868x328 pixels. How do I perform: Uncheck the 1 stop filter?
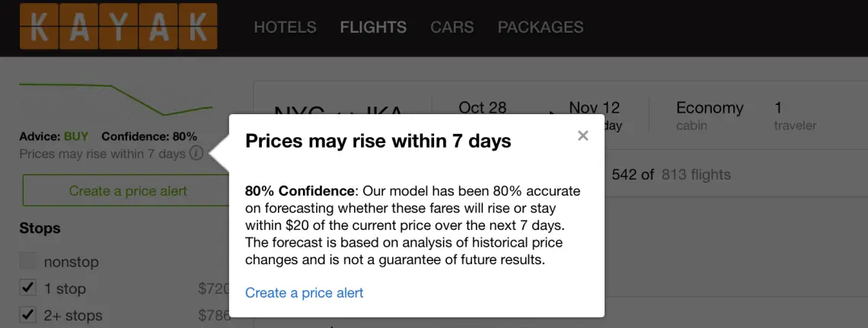(28, 288)
